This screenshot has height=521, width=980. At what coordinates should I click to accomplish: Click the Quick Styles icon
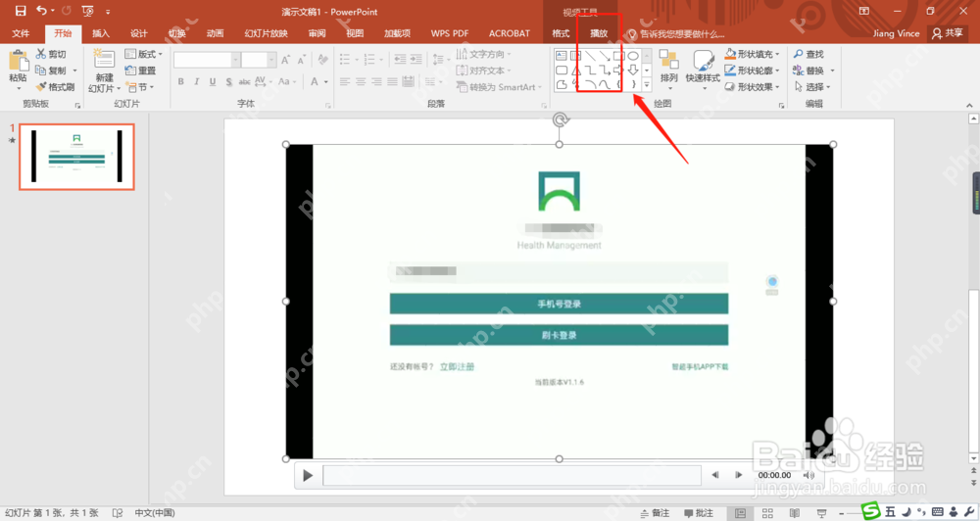703,67
